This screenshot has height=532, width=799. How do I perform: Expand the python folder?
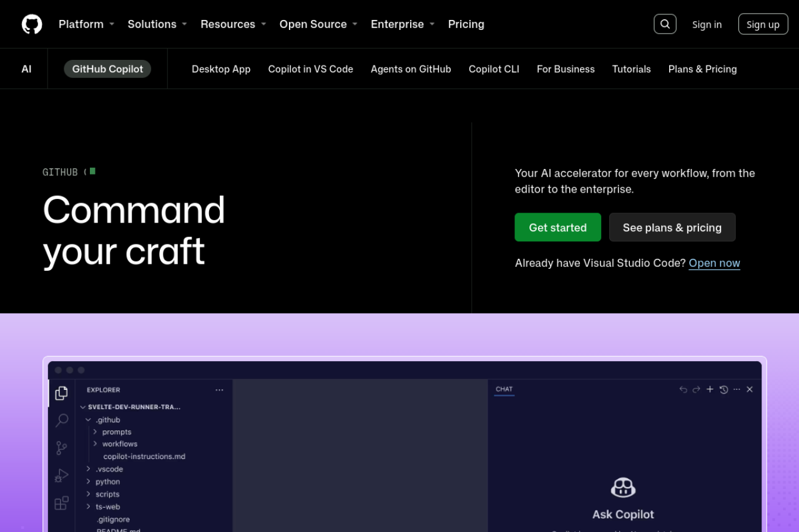88,481
